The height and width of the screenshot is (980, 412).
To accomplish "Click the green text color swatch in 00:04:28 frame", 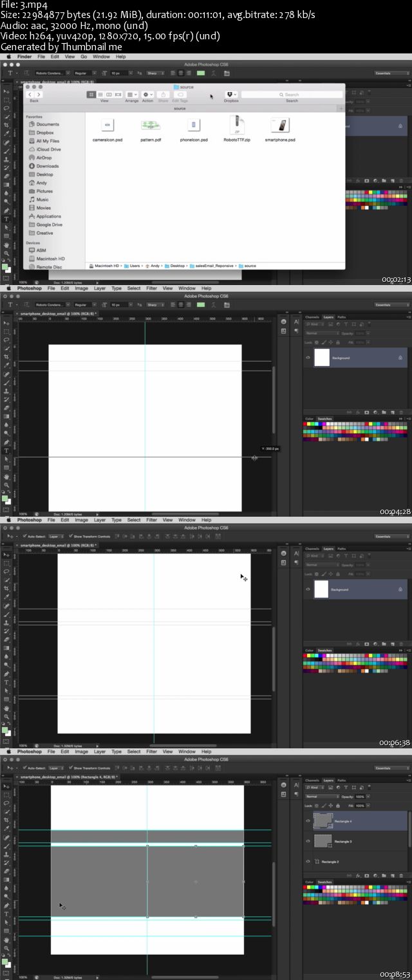I will pyautogui.click(x=200, y=304).
